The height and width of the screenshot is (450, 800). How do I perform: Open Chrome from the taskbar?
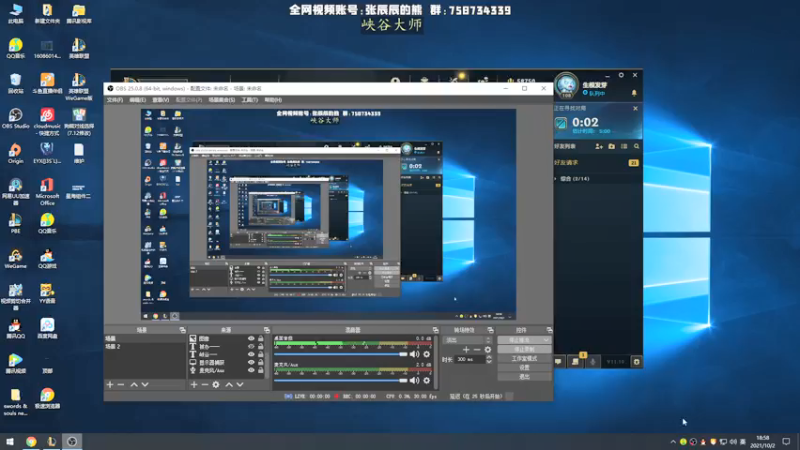[31, 442]
